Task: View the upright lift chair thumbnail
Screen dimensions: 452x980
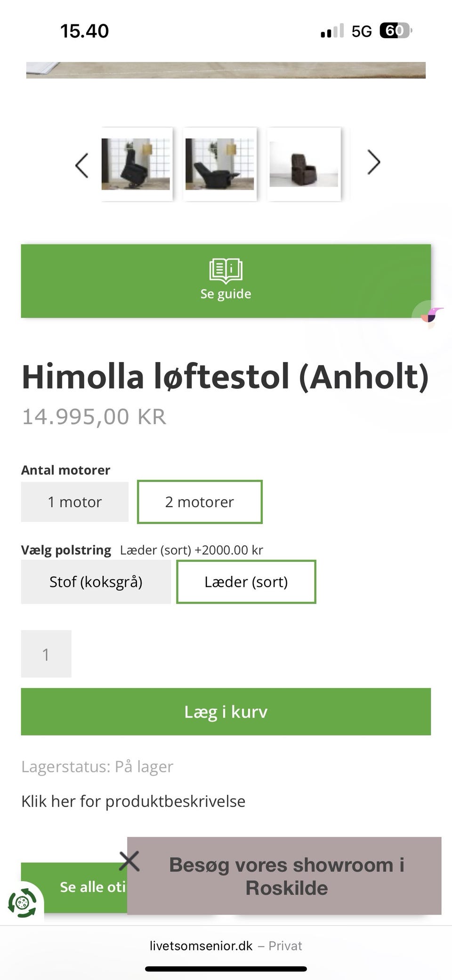Action: tap(136, 164)
